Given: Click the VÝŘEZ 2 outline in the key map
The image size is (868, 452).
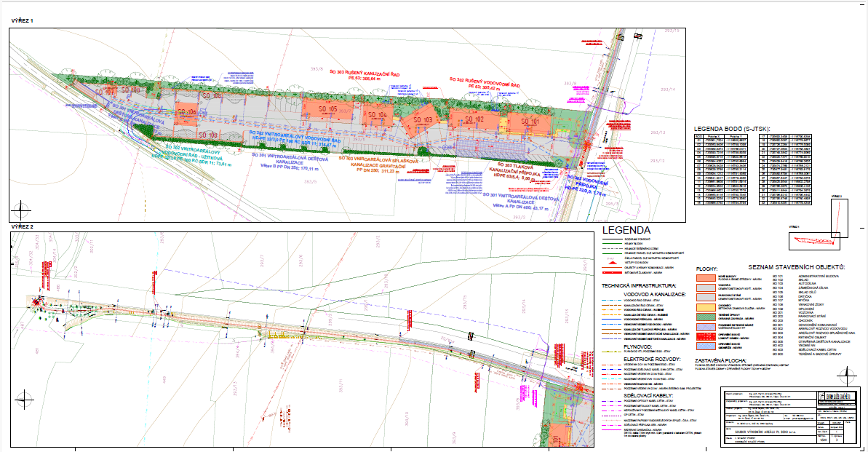Looking at the screenshot, I should (x=839, y=218).
